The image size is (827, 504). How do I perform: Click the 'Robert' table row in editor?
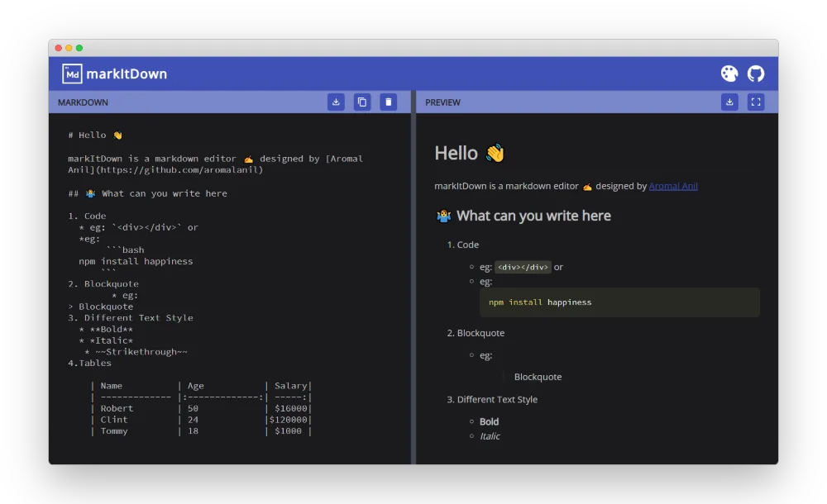click(201, 409)
